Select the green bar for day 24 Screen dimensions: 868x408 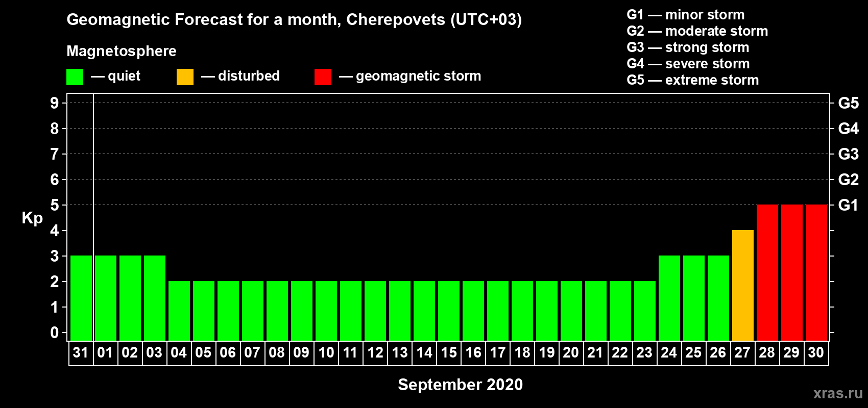click(669, 298)
